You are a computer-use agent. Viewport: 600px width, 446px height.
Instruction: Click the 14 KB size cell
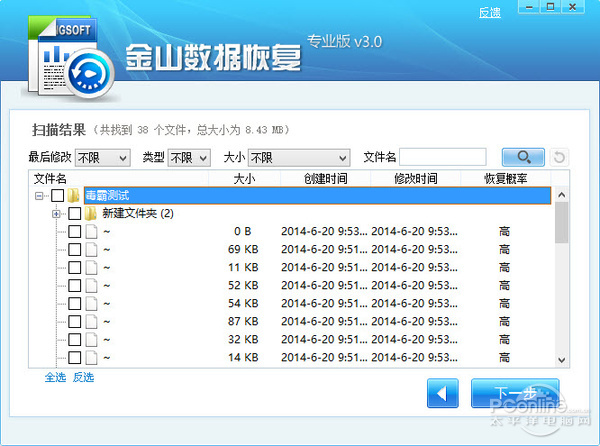tap(243, 357)
